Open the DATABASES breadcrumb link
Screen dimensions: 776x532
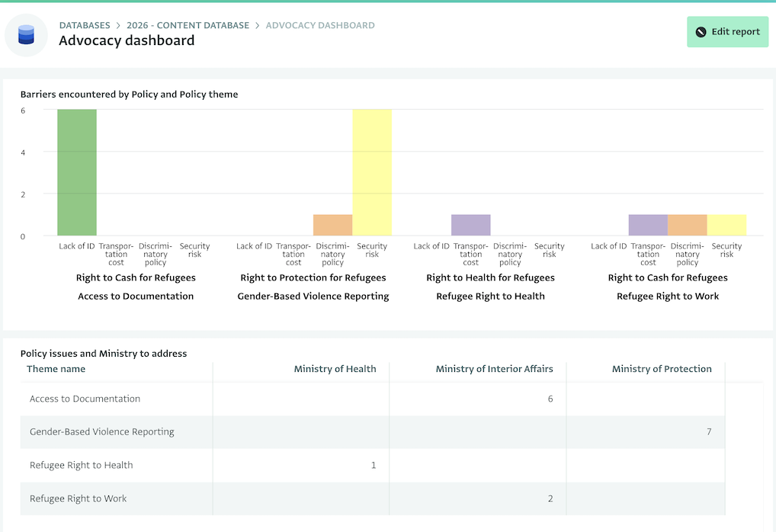pyautogui.click(x=84, y=25)
